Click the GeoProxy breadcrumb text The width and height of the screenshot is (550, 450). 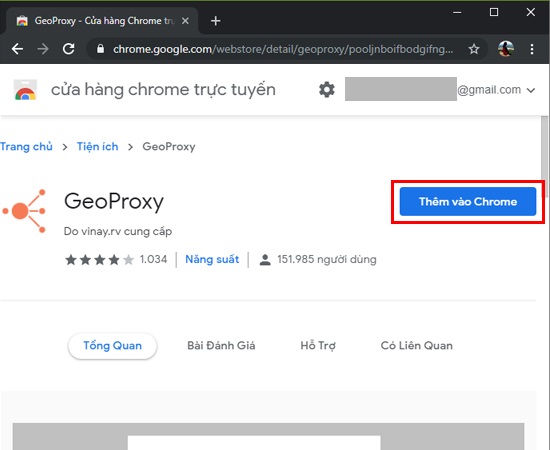pyautogui.click(x=169, y=147)
